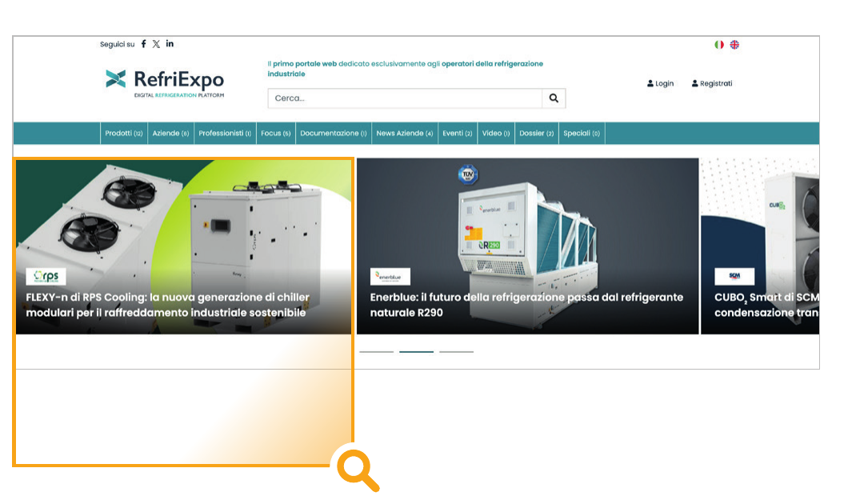Open the News Aziende (4) menu
856x504 pixels.
coord(405,134)
